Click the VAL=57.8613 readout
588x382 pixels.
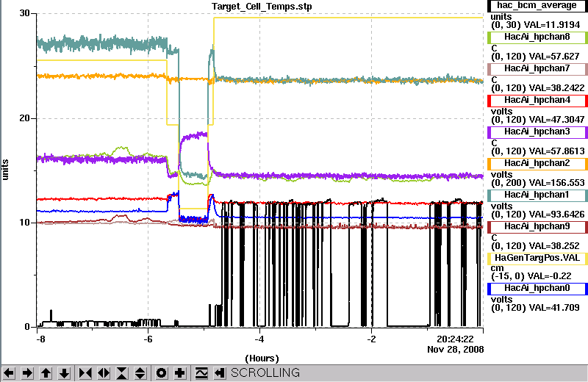[x=556, y=151]
